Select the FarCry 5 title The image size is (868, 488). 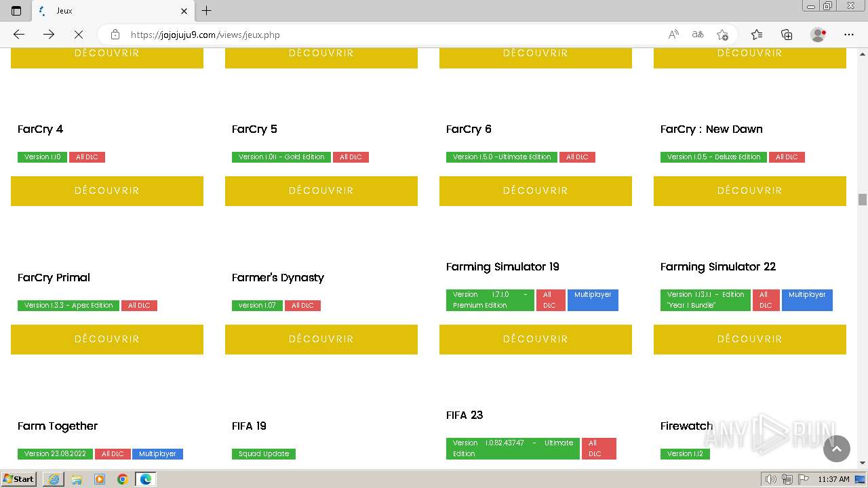coord(254,129)
